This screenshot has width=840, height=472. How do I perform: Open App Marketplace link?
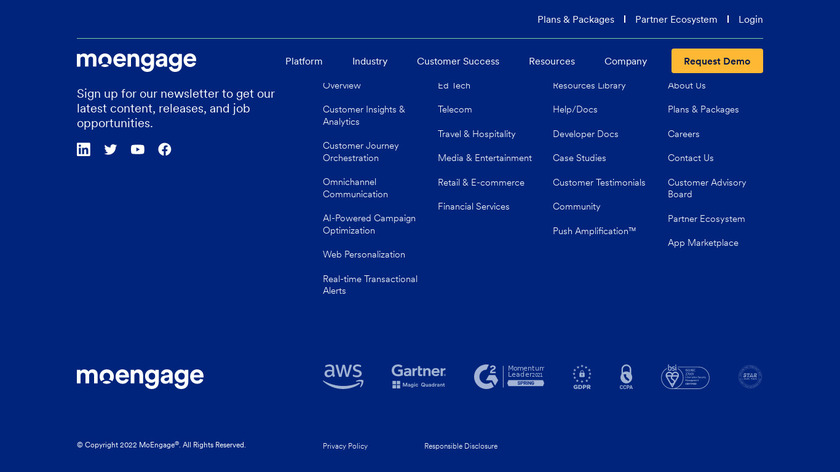[x=703, y=243]
